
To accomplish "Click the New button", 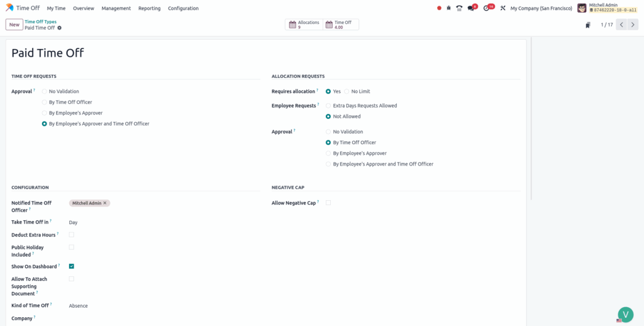I will pos(14,25).
